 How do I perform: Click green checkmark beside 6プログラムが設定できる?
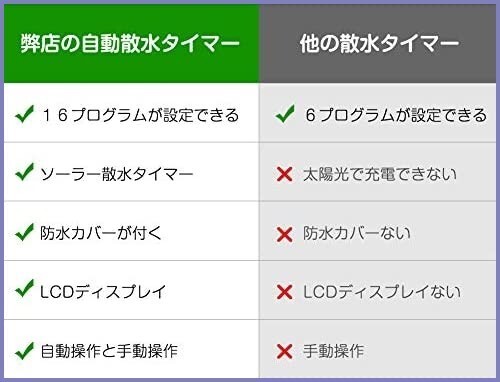285,114
